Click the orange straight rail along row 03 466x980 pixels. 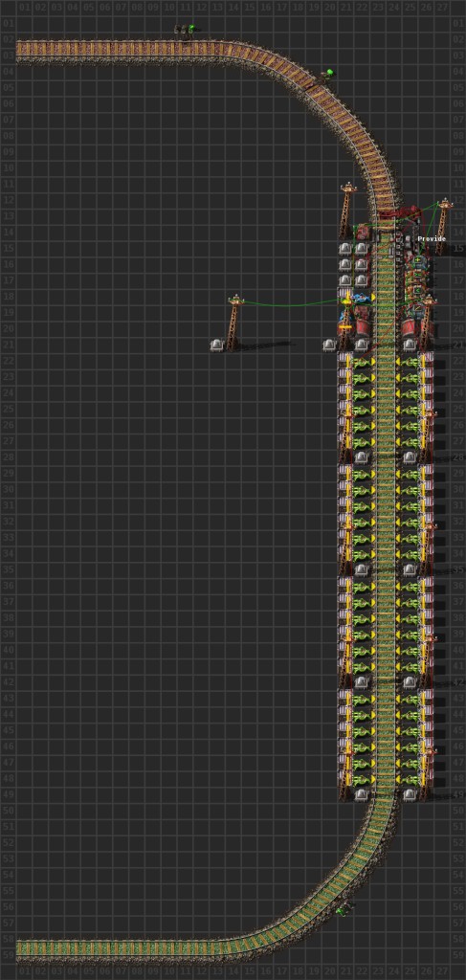(119, 50)
